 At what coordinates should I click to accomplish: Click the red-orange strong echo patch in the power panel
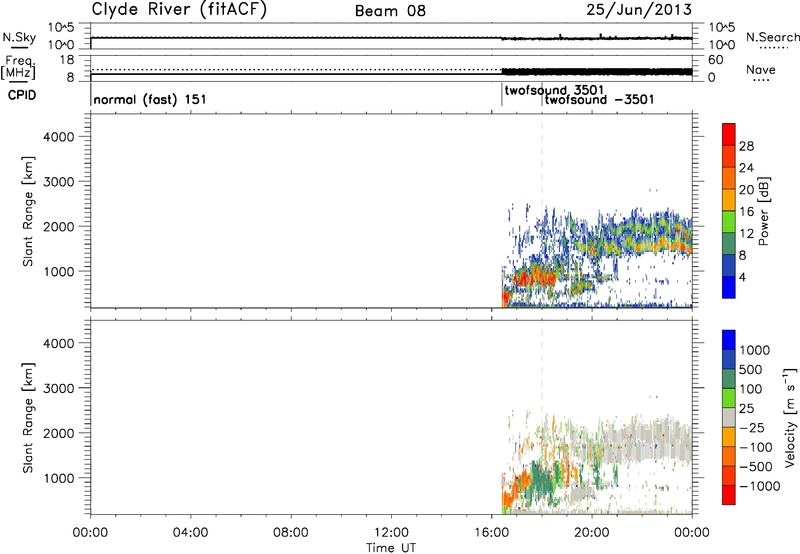(x=533, y=278)
